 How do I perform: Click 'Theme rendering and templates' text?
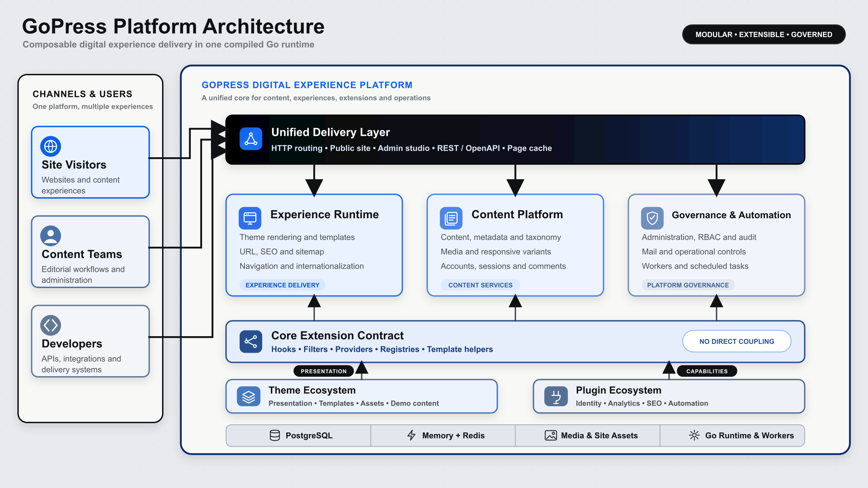point(297,237)
